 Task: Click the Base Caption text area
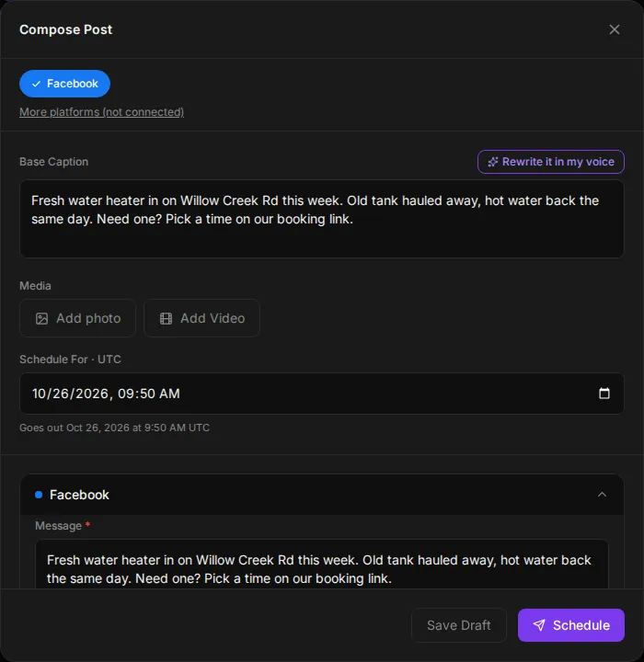(x=322, y=219)
